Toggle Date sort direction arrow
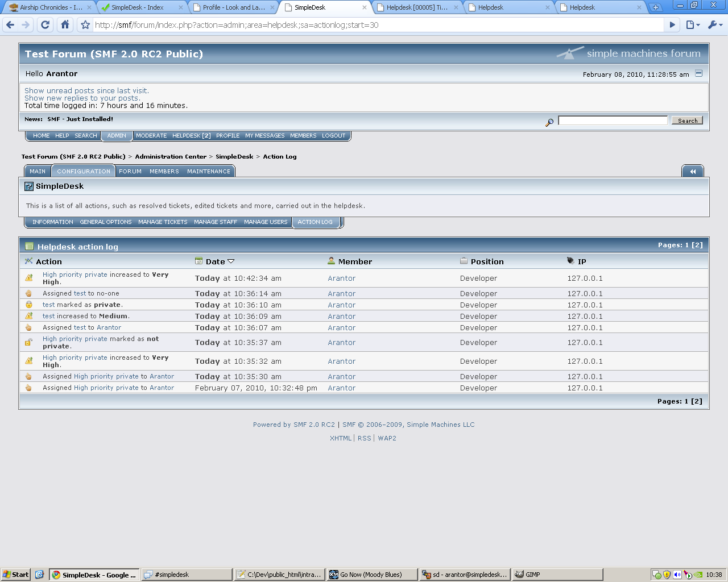728x582 pixels. tap(231, 261)
